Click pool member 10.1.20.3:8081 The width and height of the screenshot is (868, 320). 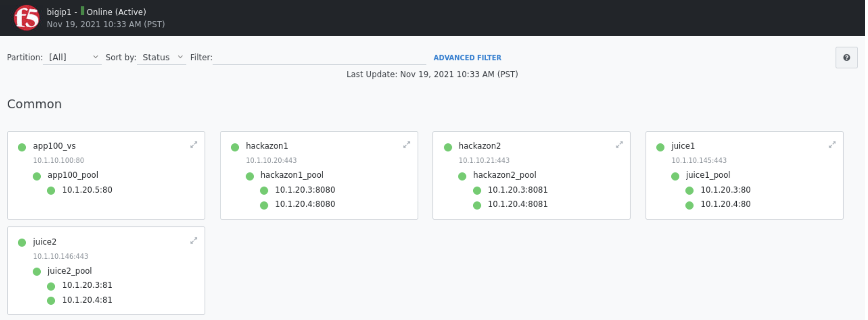pos(517,190)
